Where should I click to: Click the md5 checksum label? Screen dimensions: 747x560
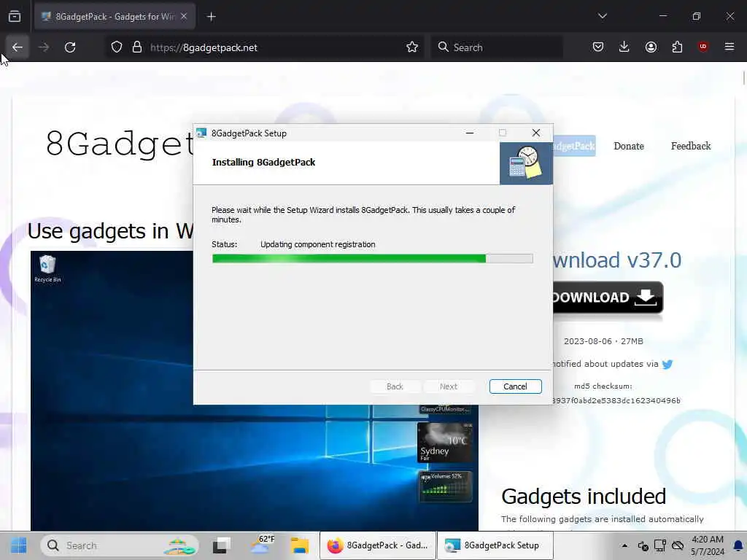pyautogui.click(x=603, y=386)
